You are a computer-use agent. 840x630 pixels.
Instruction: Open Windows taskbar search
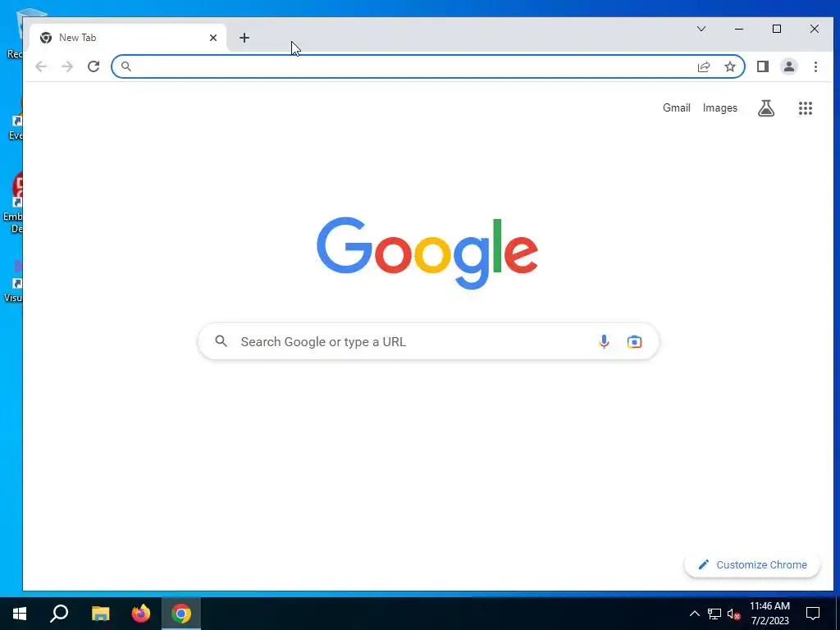(59, 614)
